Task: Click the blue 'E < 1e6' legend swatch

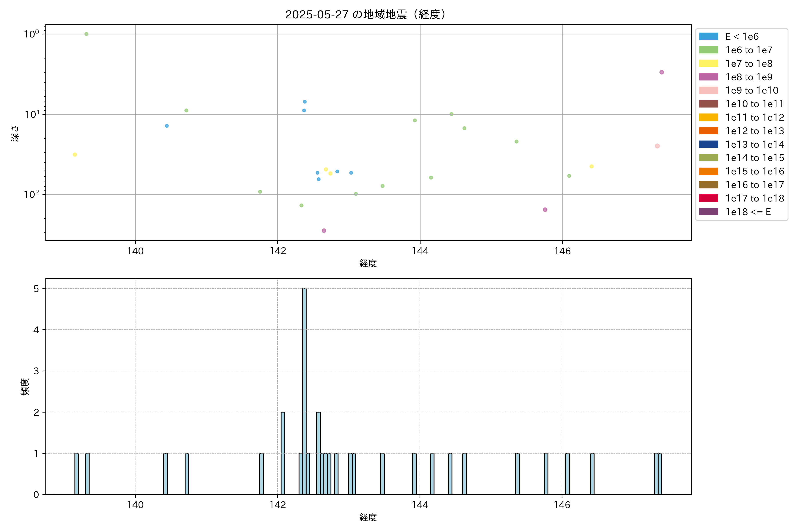Action: [x=708, y=36]
